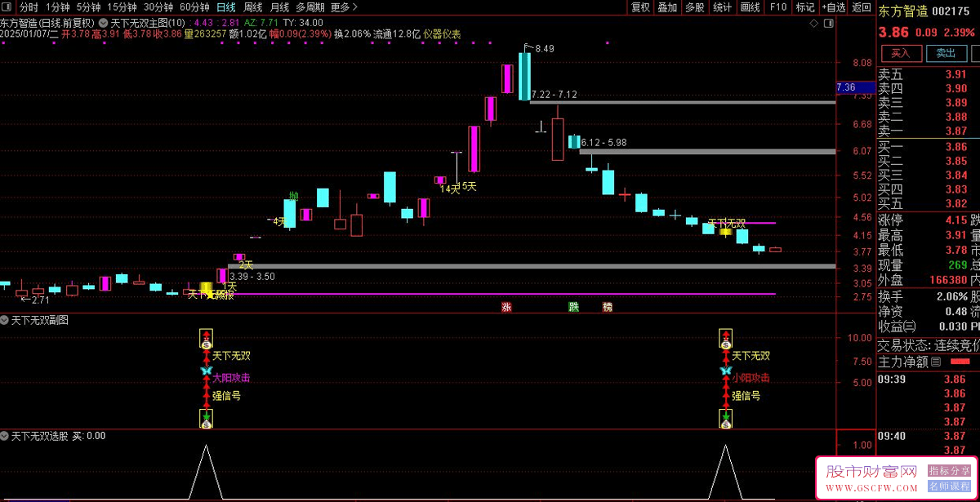The height and width of the screenshot is (502, 980).
Task: Click 买五 price 3.82 row
Action: 929,204
